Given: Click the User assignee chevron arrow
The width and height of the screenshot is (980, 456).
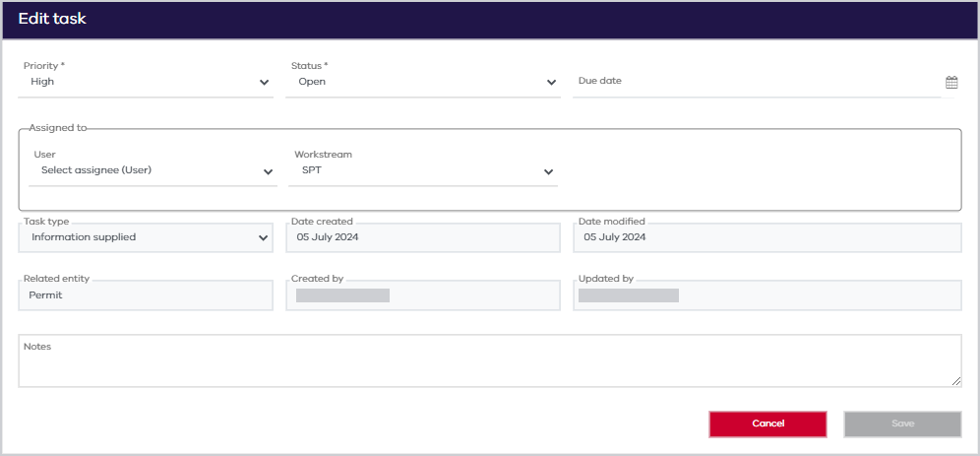Looking at the screenshot, I should pyautogui.click(x=269, y=171).
